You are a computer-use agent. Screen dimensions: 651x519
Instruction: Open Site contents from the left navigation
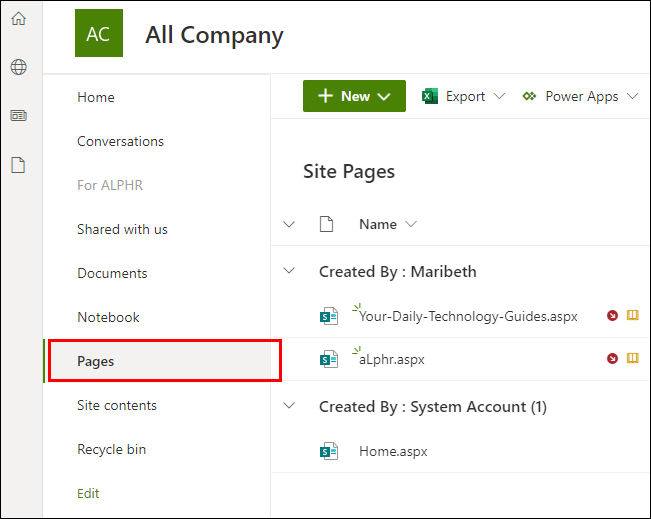click(117, 405)
